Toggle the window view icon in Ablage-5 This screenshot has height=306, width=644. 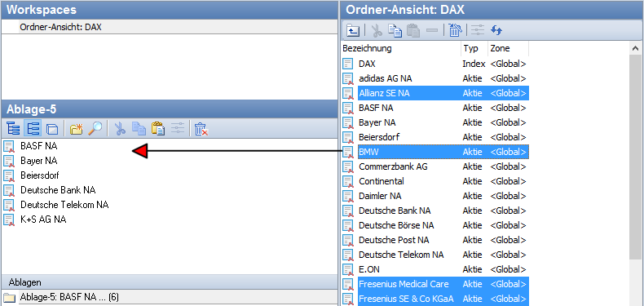(x=51, y=129)
